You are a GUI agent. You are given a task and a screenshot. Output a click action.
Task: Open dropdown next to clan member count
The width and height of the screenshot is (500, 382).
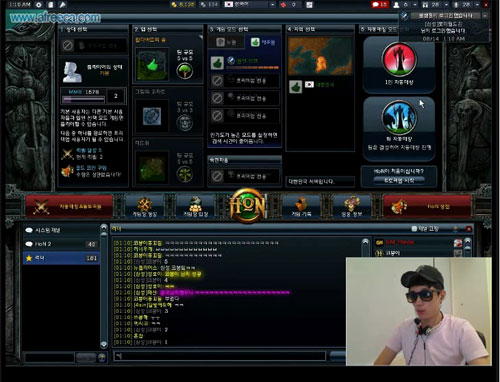[x=446, y=5]
